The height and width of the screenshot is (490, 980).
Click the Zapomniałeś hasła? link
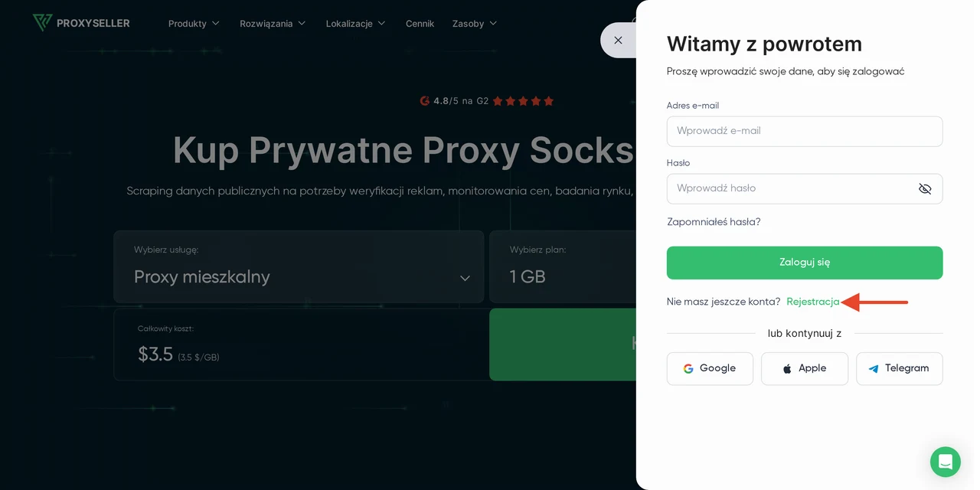pyautogui.click(x=714, y=222)
